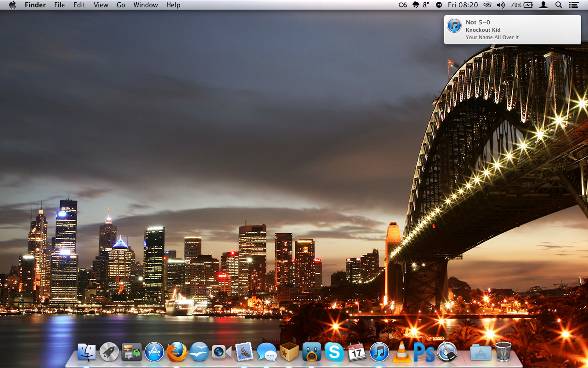Open the View menu

(101, 5)
